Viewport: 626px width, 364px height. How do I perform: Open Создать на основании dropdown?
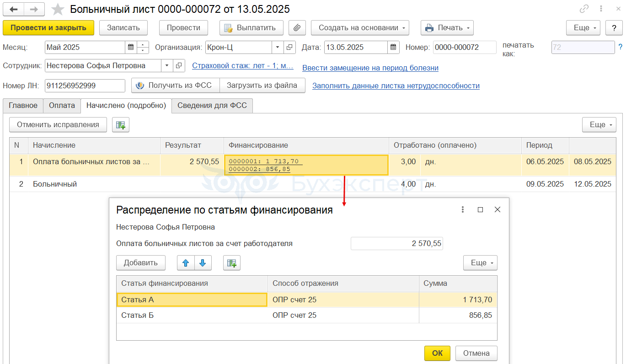360,27
